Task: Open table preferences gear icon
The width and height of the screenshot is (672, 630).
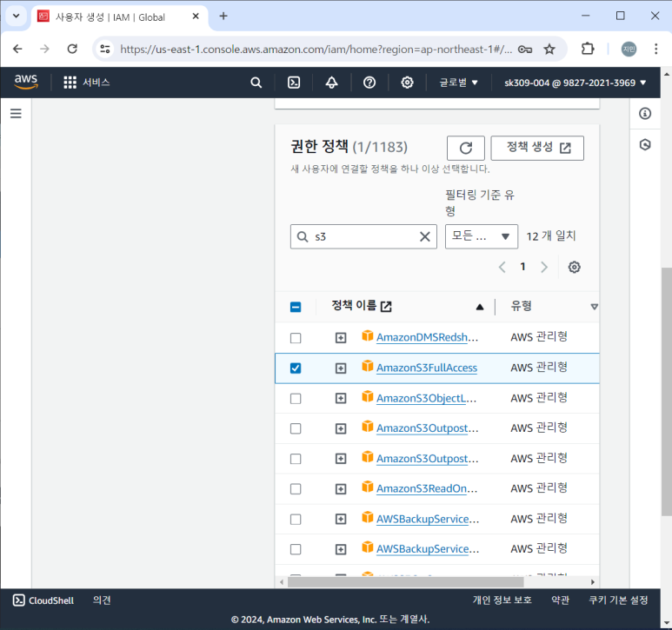Action: click(574, 268)
